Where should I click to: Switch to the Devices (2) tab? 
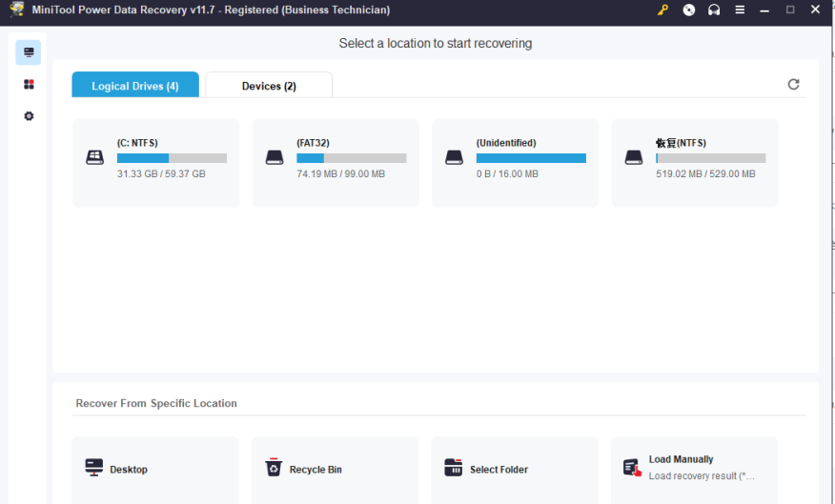tap(269, 85)
